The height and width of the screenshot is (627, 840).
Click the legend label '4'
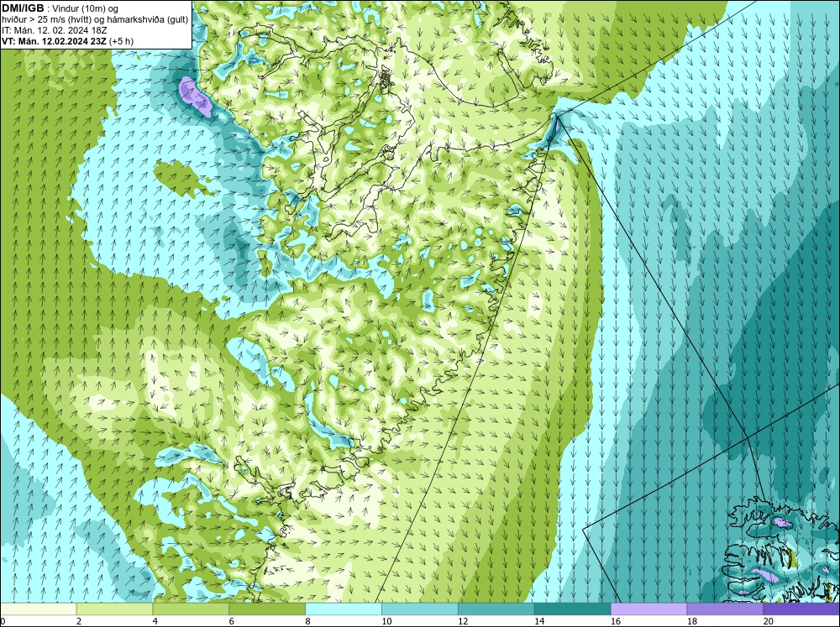pyautogui.click(x=155, y=621)
